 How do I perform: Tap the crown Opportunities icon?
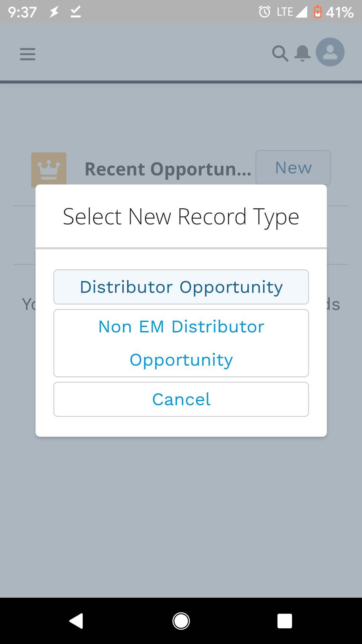(49, 170)
